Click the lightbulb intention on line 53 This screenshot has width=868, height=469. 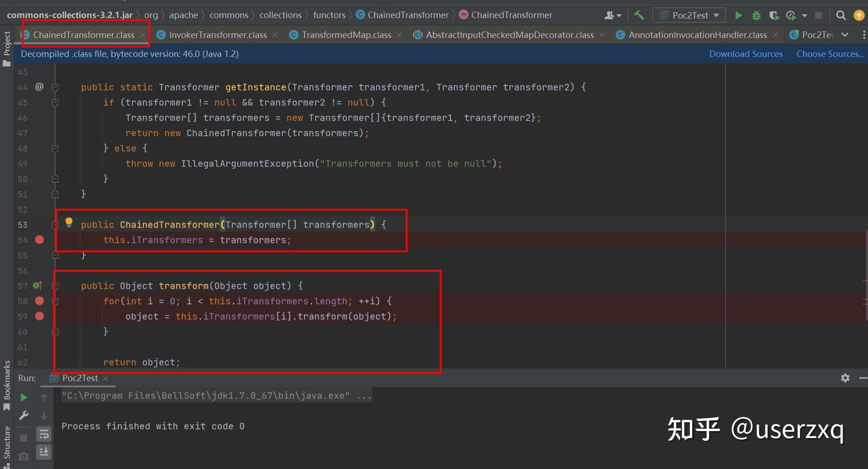click(x=69, y=222)
